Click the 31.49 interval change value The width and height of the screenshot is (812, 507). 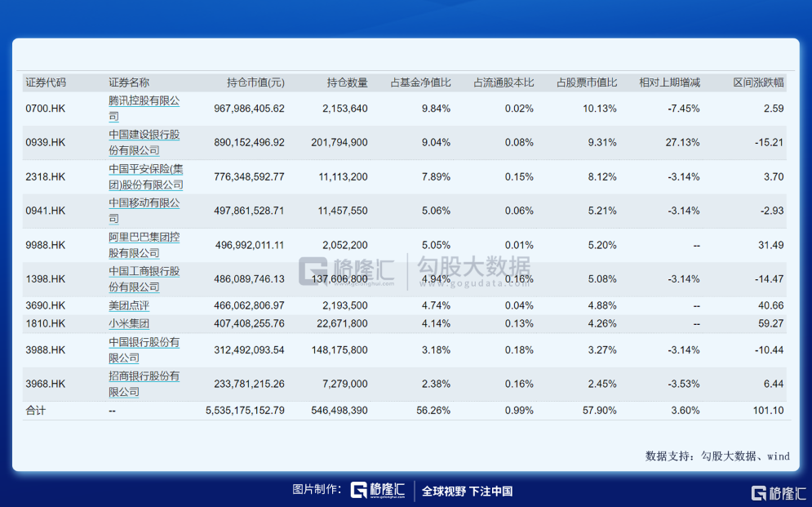[771, 245]
